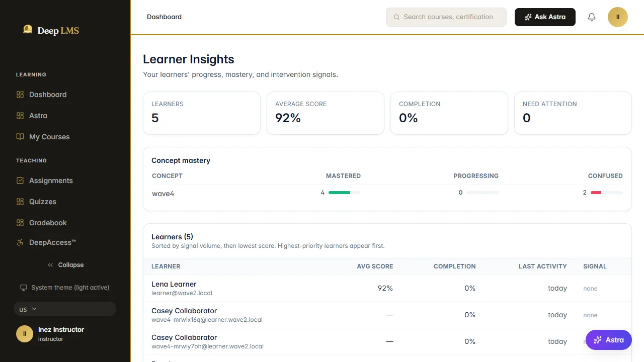Click the sparkle icon on floating Astra button
This screenshot has height=362, width=644.
click(x=598, y=340)
